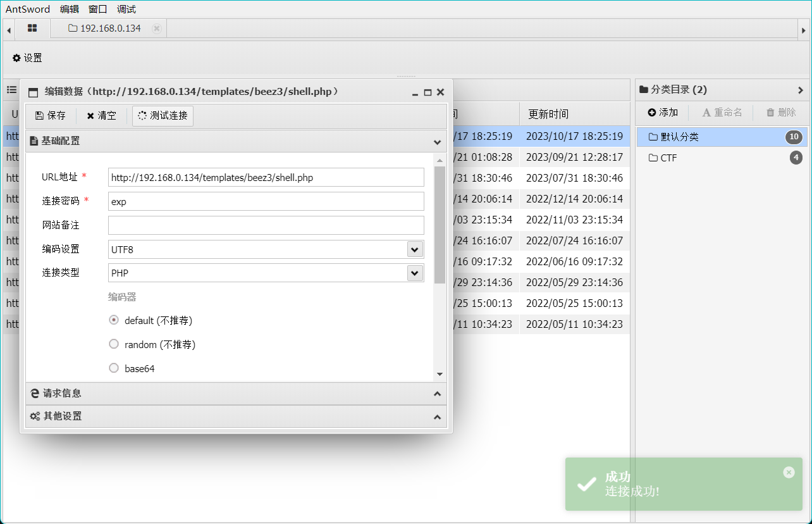
Task: Click into the 网站备注 field
Action: (266, 225)
